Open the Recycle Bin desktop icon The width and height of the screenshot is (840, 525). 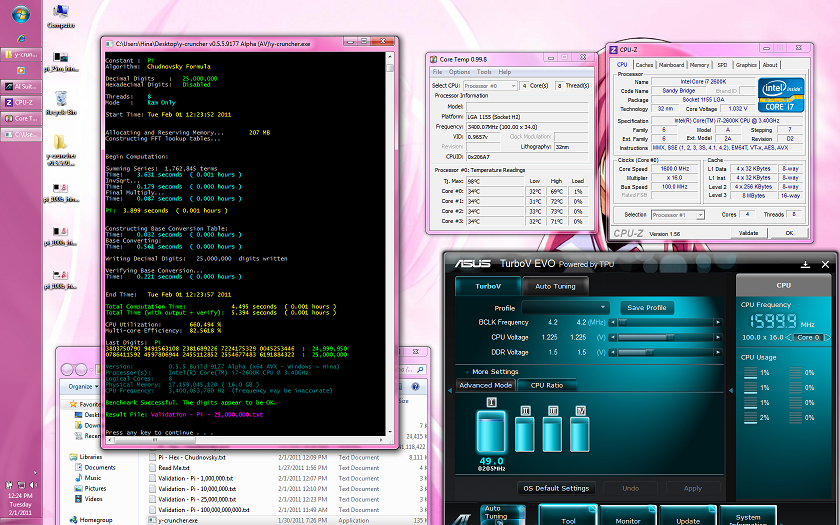coord(61,100)
